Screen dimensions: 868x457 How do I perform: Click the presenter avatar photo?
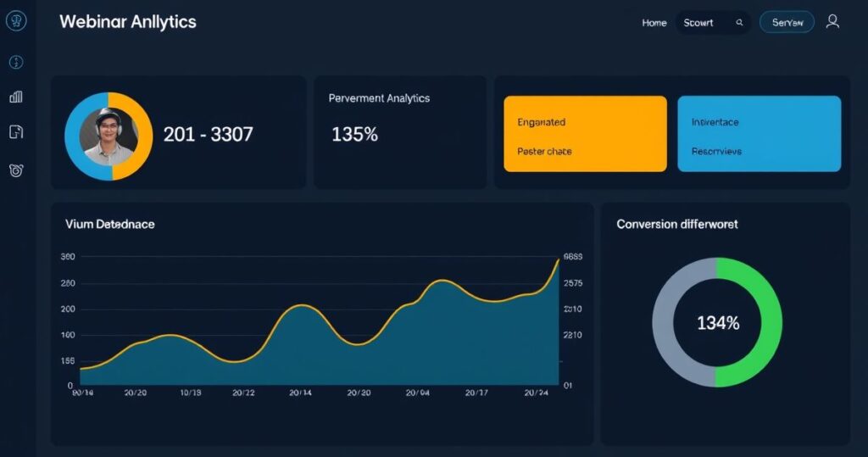point(108,137)
